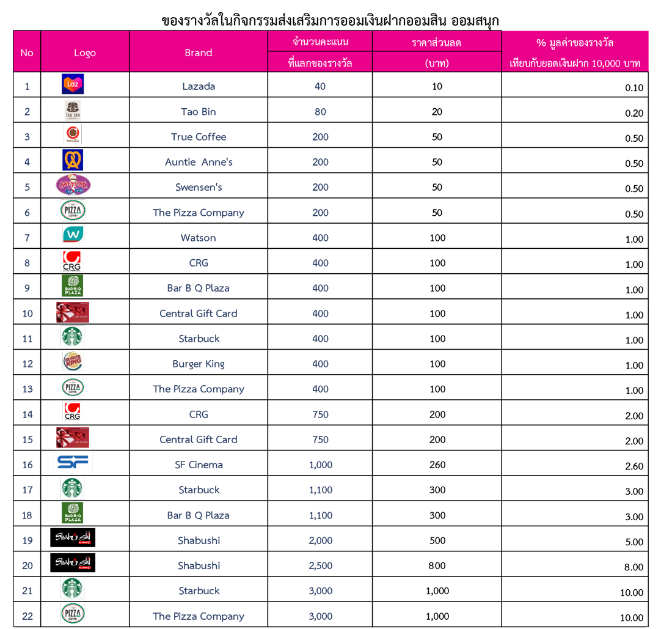This screenshot has height=629, width=672.
Task: Click the CRG logo in row 8
Action: point(71,261)
